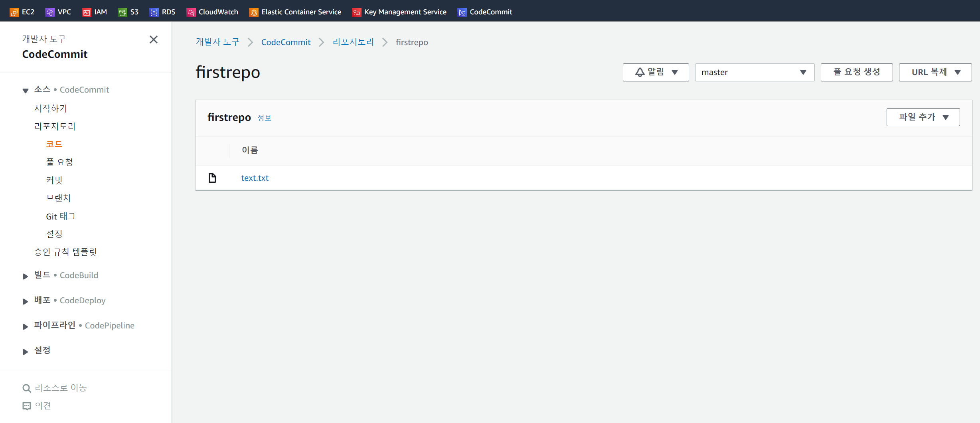This screenshot has height=423, width=980.
Task: Close the CodeCommit sidebar with the X
Action: click(154, 40)
